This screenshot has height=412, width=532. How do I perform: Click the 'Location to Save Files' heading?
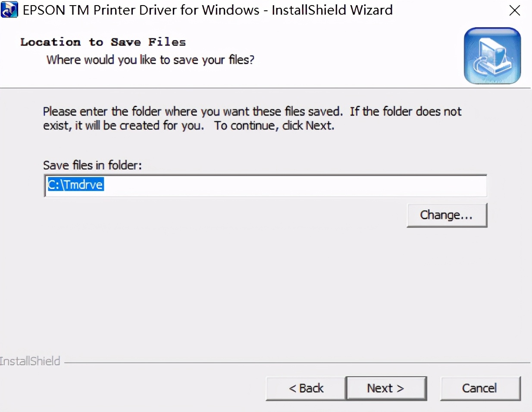pyautogui.click(x=103, y=42)
